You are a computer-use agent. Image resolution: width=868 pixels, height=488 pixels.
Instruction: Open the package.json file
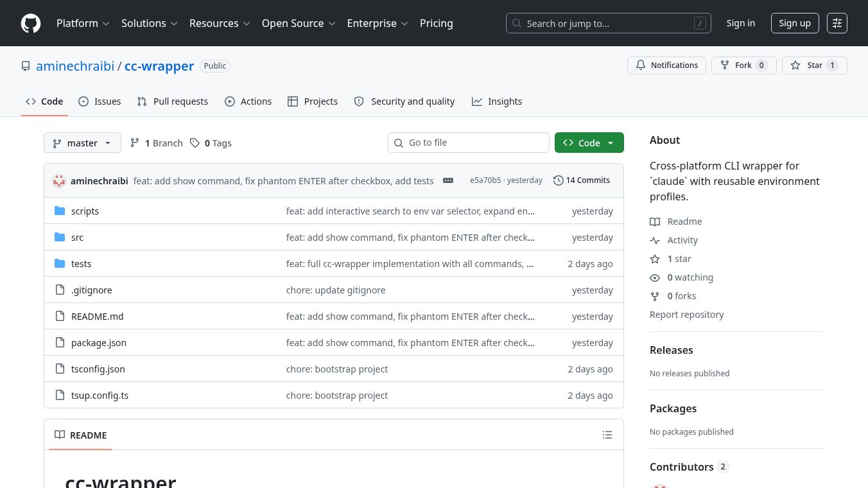pyautogui.click(x=99, y=343)
